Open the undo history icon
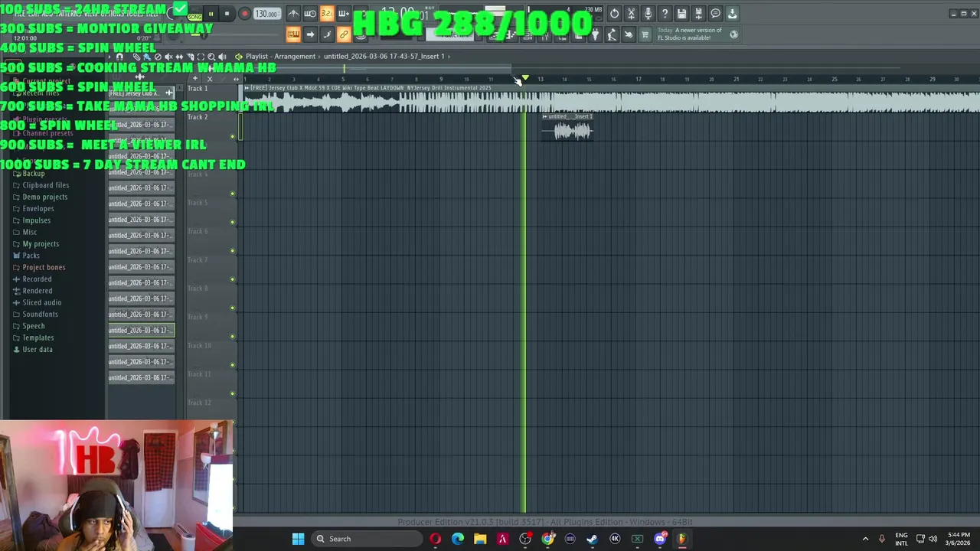980x551 pixels. (614, 14)
